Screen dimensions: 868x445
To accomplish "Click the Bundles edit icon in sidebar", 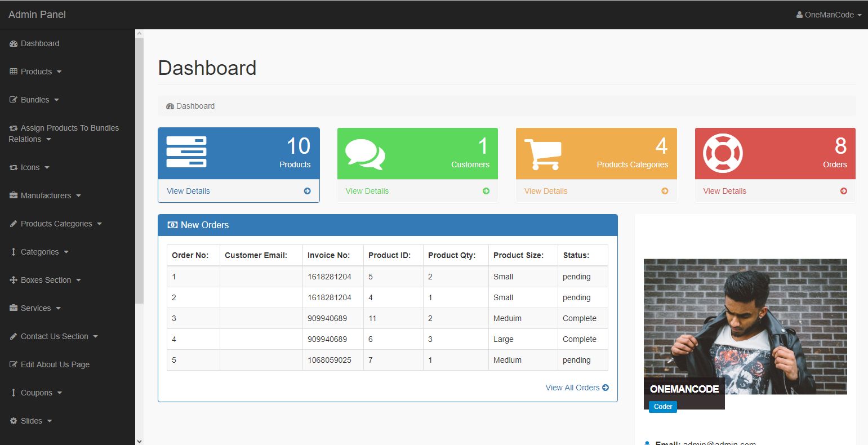I will pyautogui.click(x=14, y=100).
